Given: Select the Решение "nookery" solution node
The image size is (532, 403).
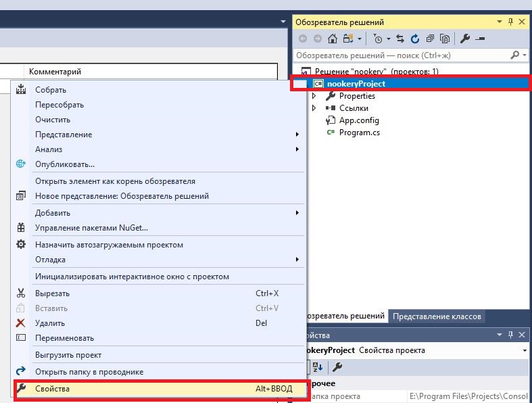Looking at the screenshot, I should click(377, 72).
